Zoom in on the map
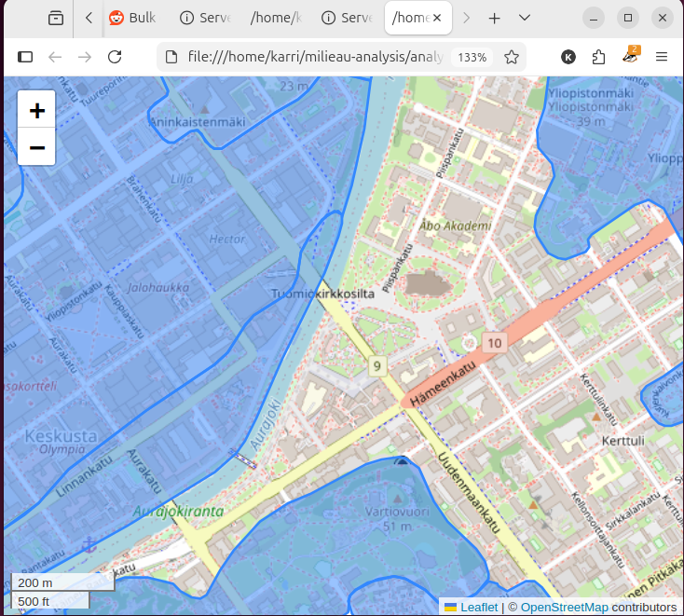The image size is (684, 616). 37,111
